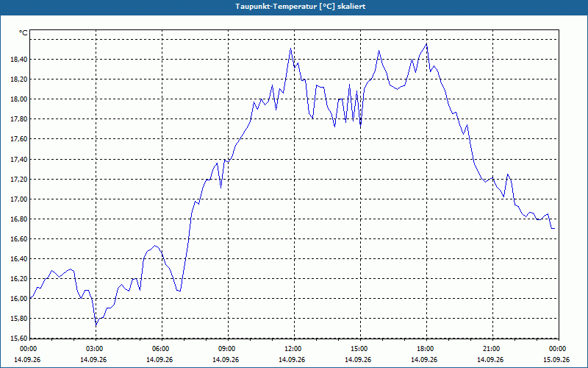The width and height of the screenshot is (588, 368).
Task: Select the 16,20 y-axis label
Action: [x=20, y=279]
